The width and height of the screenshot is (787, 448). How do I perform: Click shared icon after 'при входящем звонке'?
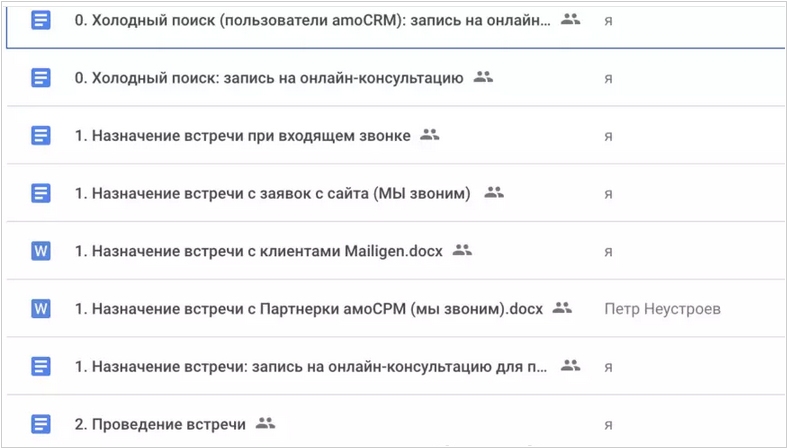(x=430, y=134)
